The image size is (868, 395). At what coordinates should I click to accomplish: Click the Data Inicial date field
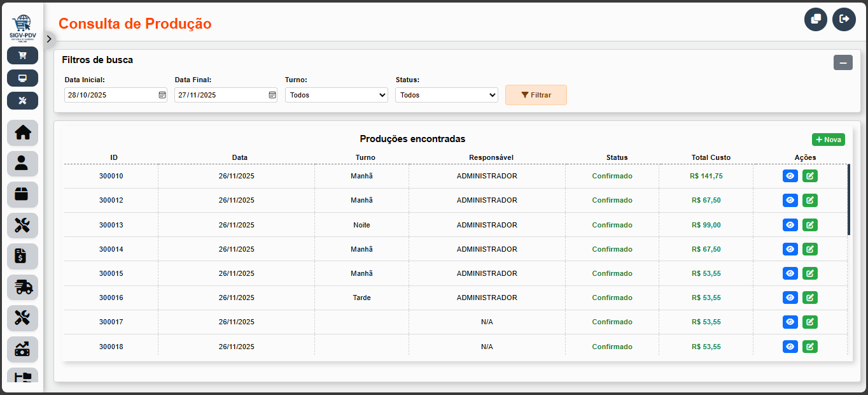[109, 95]
